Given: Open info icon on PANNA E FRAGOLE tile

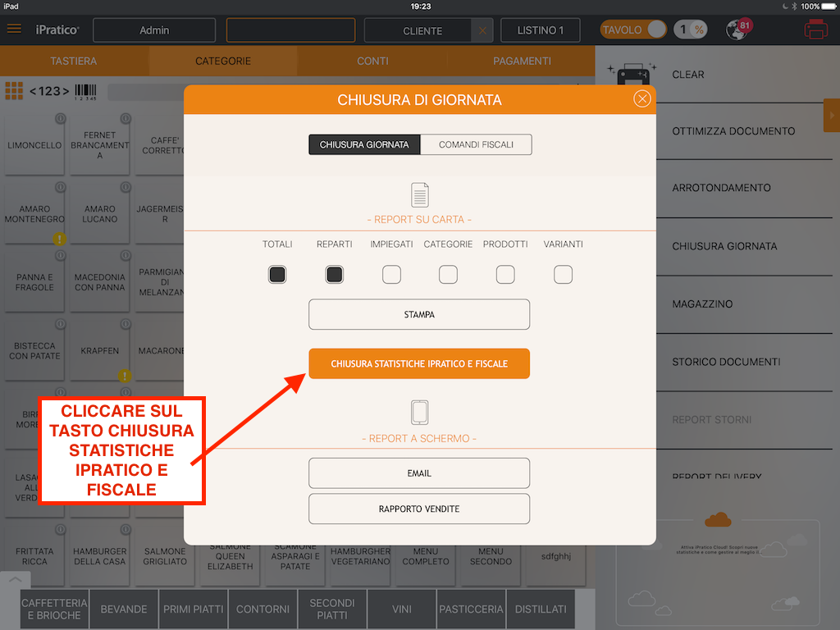Looking at the screenshot, I should click(61, 256).
